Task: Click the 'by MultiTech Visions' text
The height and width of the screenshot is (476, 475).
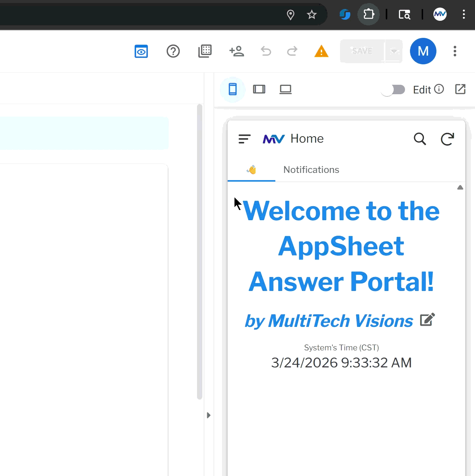Action: pos(329,321)
